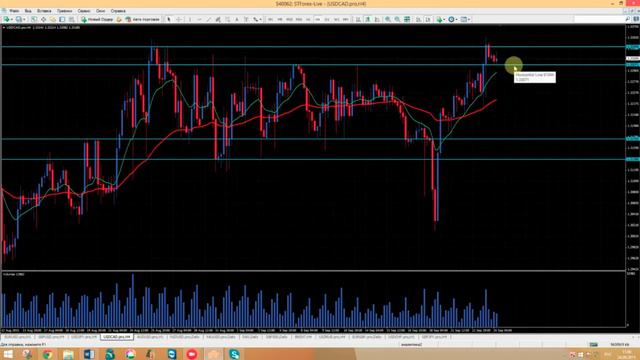Image resolution: width=640 pixels, height=360 pixels.
Task: Toggle the AutoTrading button
Action: 142,19
